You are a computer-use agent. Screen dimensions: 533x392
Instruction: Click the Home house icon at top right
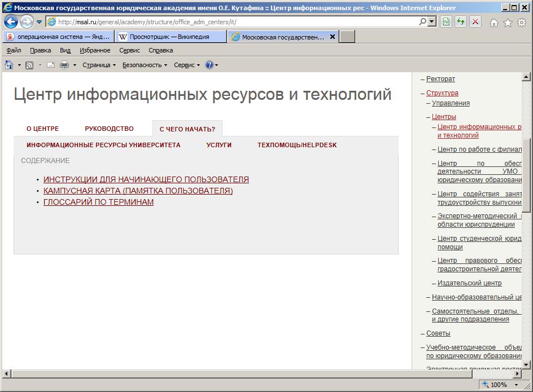point(494,23)
